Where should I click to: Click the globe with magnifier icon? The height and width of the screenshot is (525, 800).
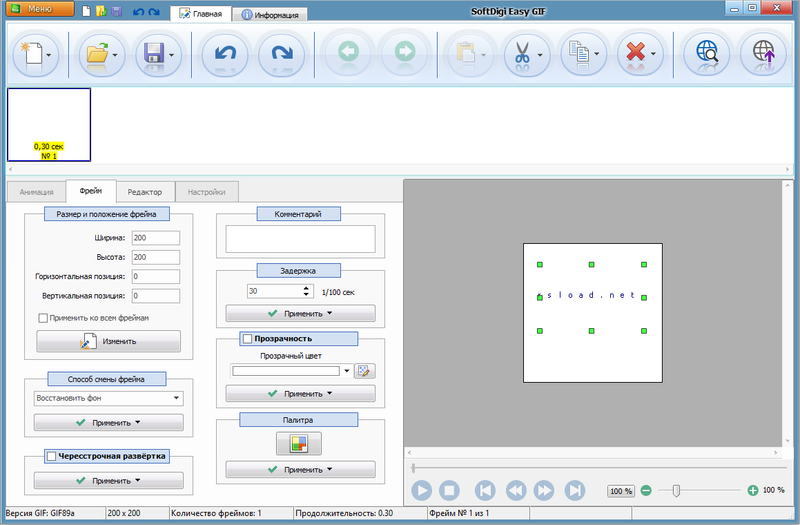coord(707,53)
